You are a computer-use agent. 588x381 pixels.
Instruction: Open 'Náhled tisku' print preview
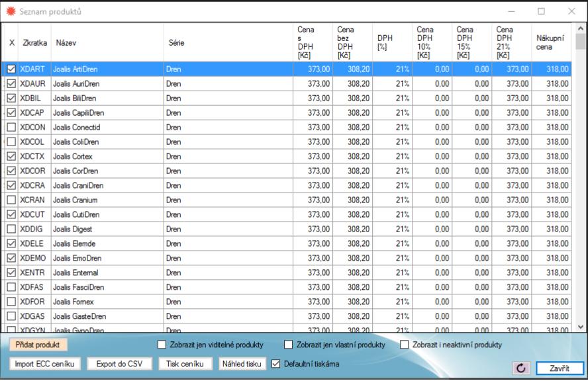click(242, 364)
